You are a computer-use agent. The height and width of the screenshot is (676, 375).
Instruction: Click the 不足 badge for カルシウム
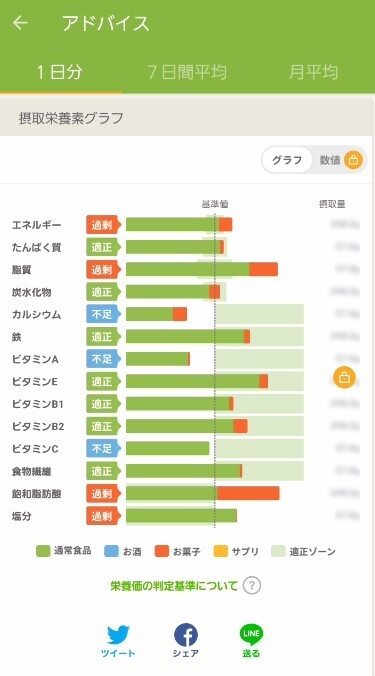click(103, 314)
